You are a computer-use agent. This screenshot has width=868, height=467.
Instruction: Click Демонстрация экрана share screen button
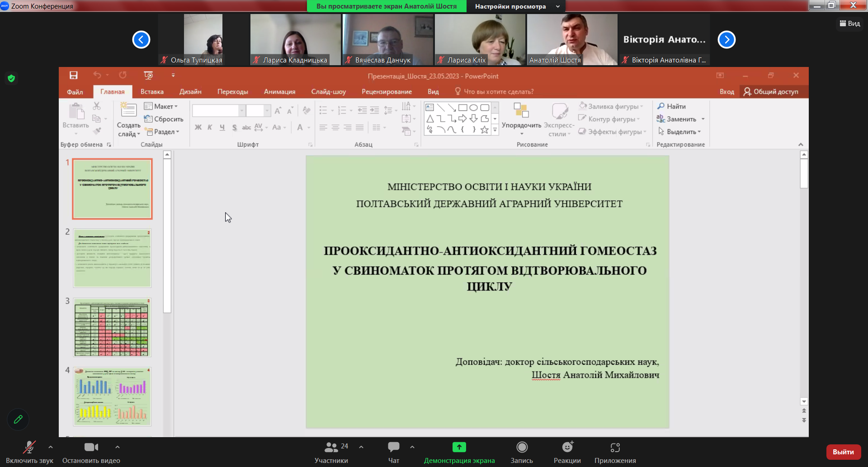pos(459,453)
